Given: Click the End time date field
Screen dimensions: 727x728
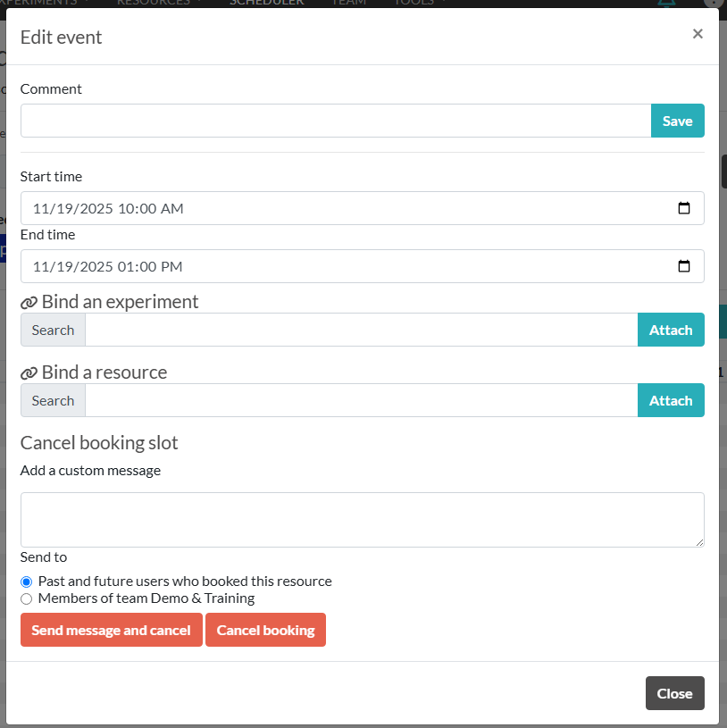Looking at the screenshot, I should click(339, 266).
